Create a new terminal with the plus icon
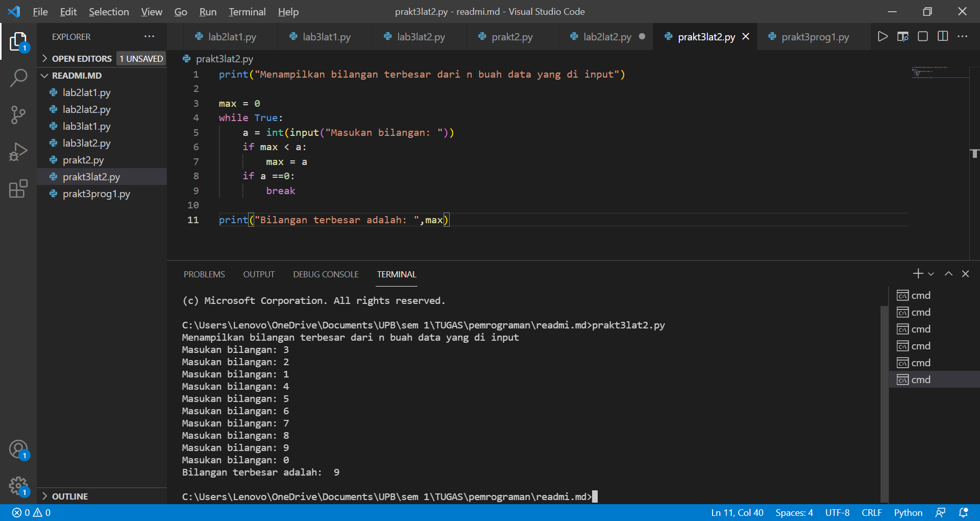Image resolution: width=980 pixels, height=521 pixels. coord(917,274)
